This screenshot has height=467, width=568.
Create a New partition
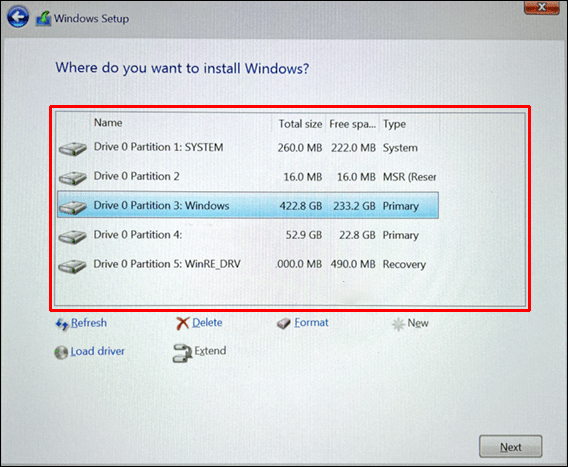pos(418,323)
